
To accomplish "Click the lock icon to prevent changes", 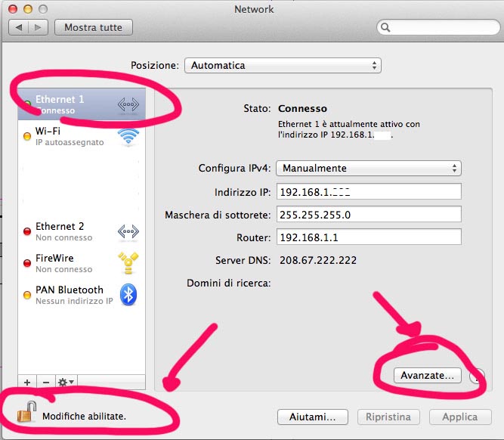I will 27,412.
